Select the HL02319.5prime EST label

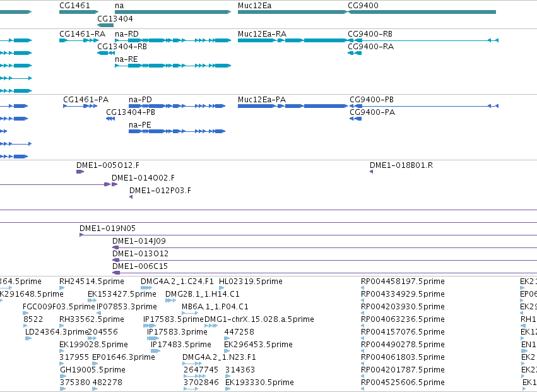coord(251,282)
